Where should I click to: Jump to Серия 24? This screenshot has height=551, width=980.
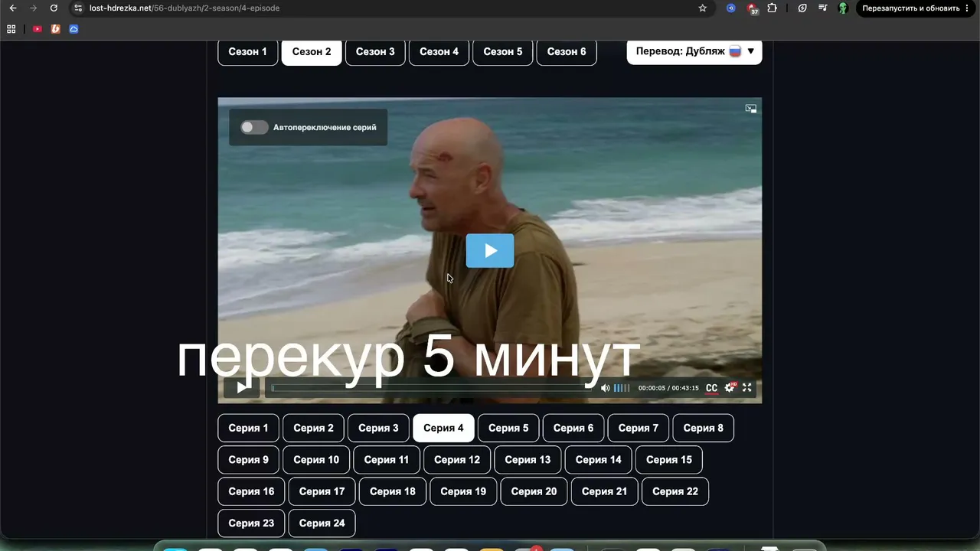pos(322,523)
